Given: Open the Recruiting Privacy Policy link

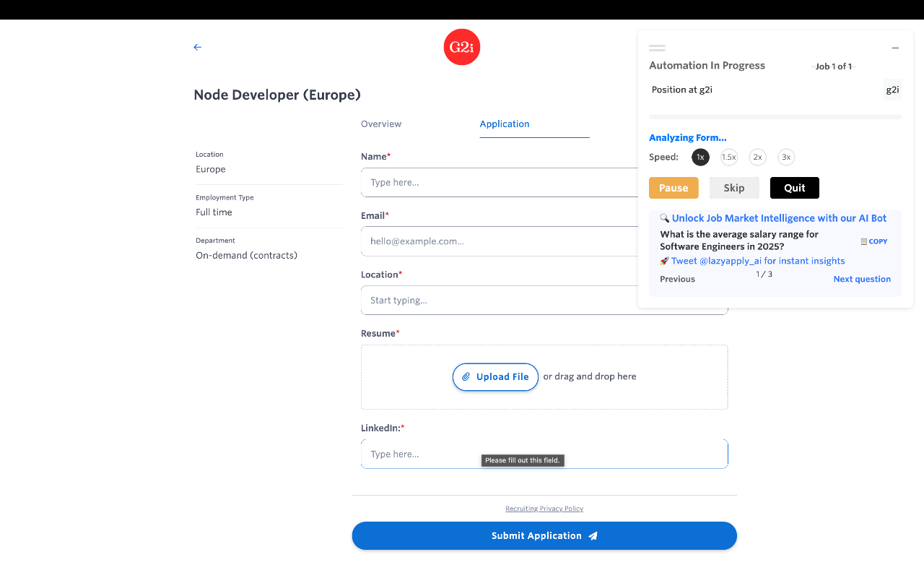Looking at the screenshot, I should click(x=544, y=509).
